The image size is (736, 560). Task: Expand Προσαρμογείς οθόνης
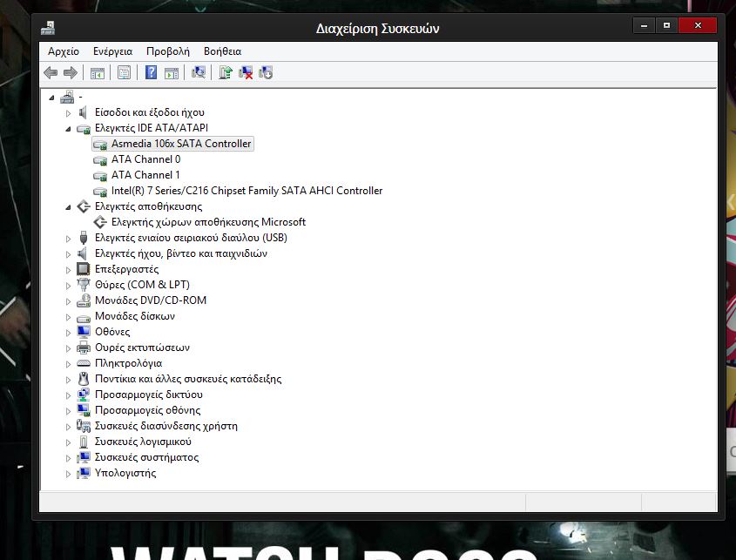coord(68,411)
